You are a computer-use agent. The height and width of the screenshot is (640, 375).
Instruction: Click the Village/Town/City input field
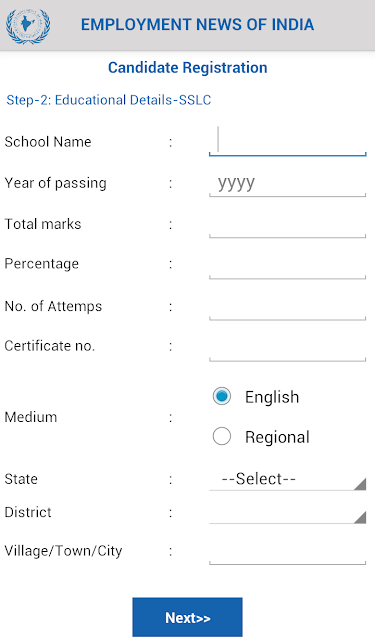287,551
